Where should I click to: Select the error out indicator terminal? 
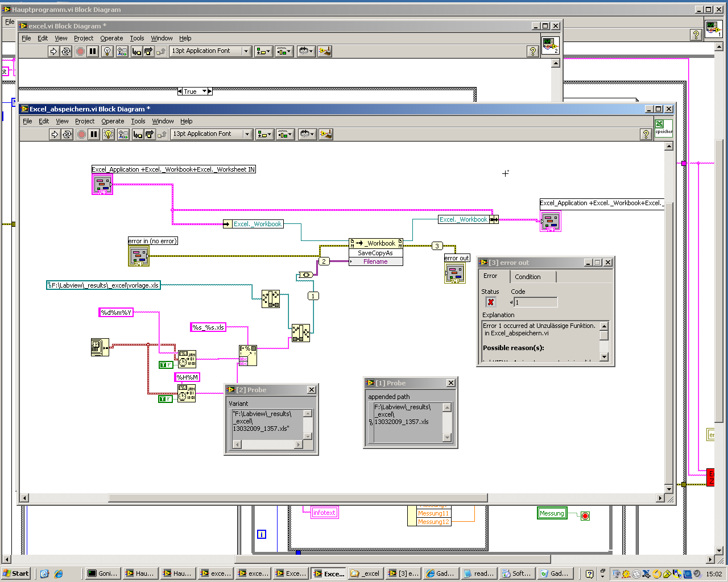[454, 273]
